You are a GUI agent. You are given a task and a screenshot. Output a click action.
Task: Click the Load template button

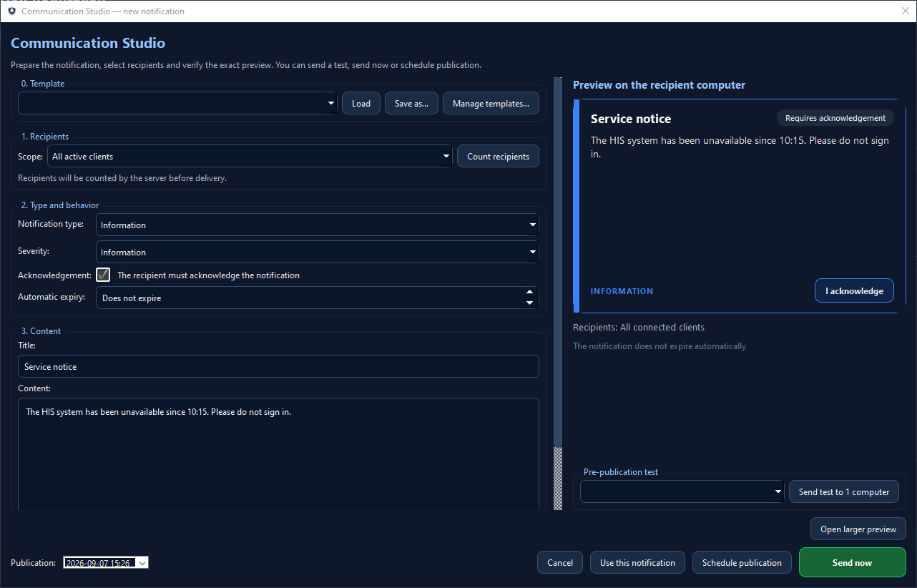pyautogui.click(x=361, y=103)
